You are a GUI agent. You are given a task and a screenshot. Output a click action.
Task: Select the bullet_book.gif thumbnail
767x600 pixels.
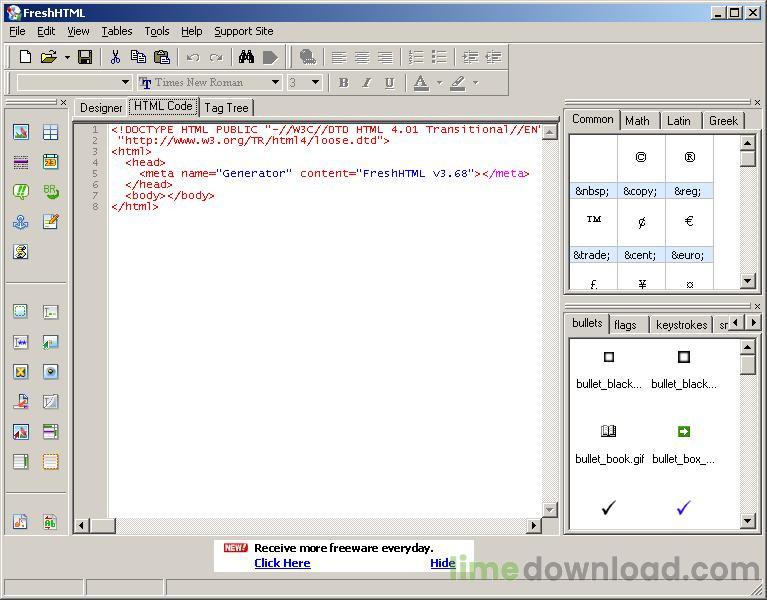tap(609, 431)
